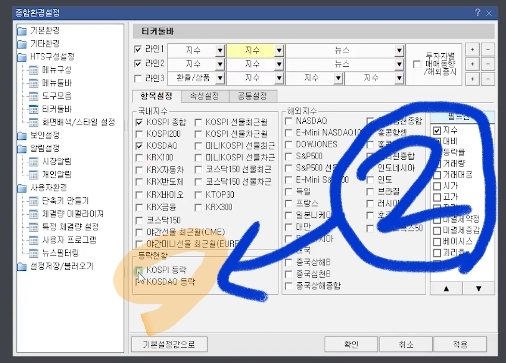Click the down arrow button below field list
Viewport: 506px width, 363px height.
tap(479, 289)
